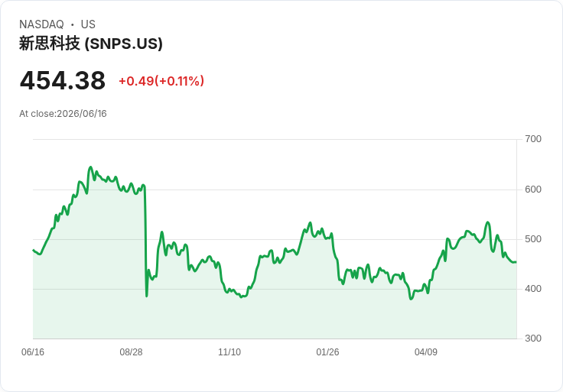563x392 pixels.
Task: Click the SNPS.US stock title
Action: [x=91, y=44]
